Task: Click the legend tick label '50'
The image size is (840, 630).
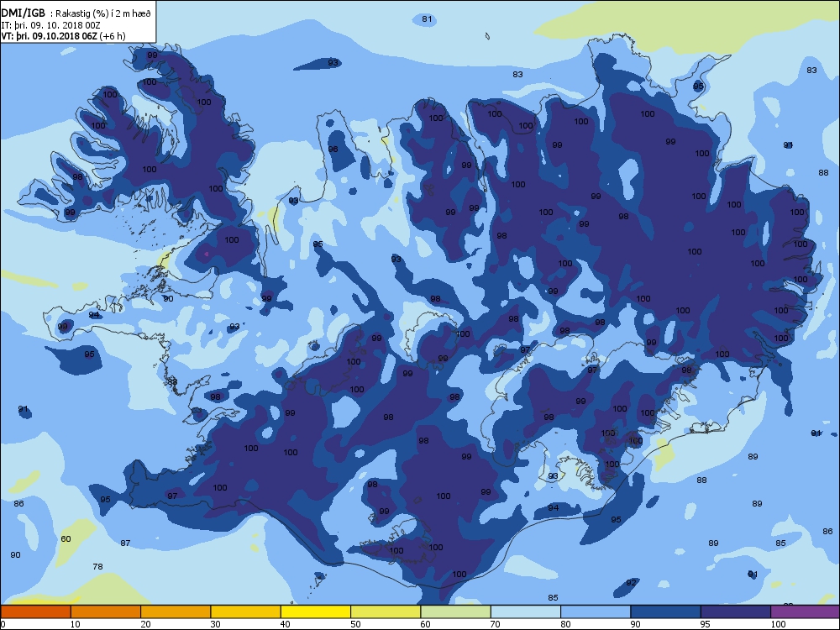Action: tap(355, 624)
